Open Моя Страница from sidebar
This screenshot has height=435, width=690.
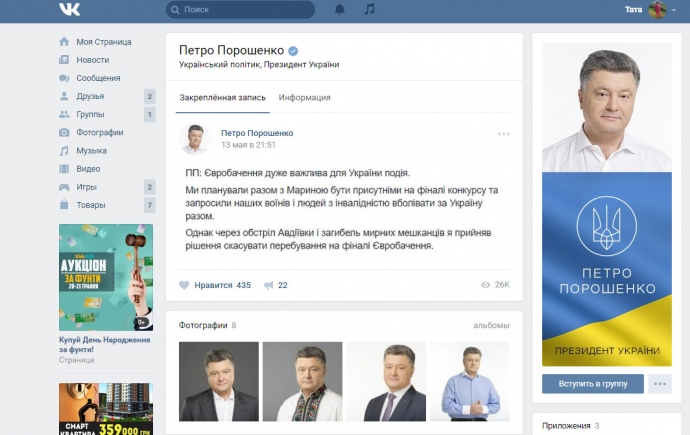tap(98, 42)
